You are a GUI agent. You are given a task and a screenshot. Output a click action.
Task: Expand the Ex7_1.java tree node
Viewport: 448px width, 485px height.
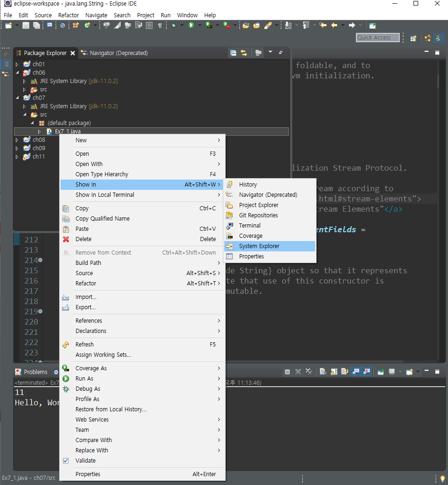(x=39, y=132)
